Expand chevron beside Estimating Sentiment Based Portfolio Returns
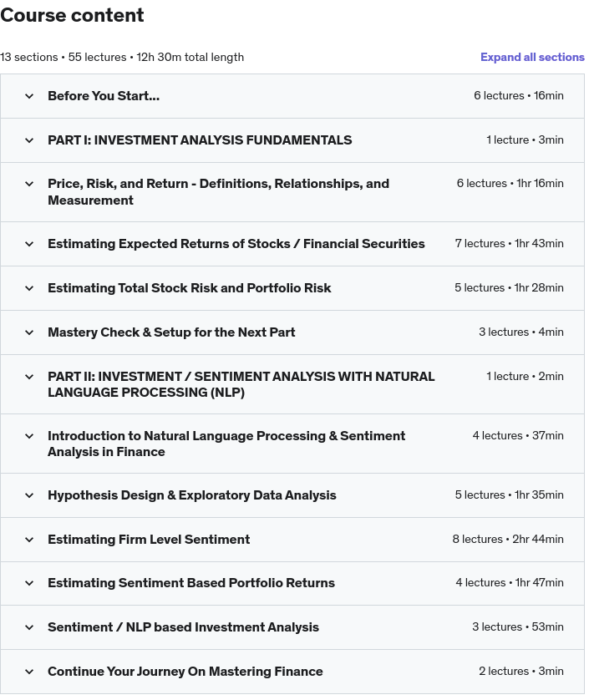 coord(29,583)
